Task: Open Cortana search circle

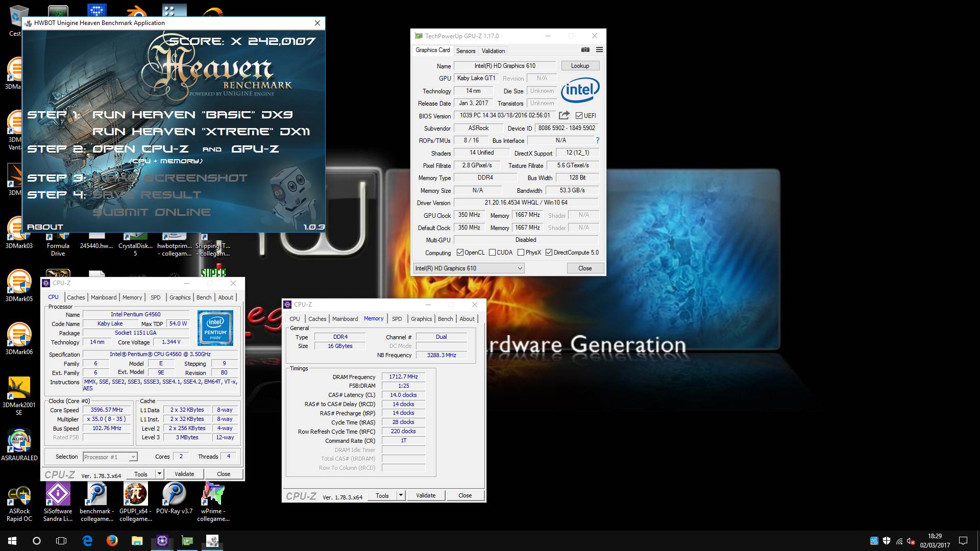Action: 37,541
